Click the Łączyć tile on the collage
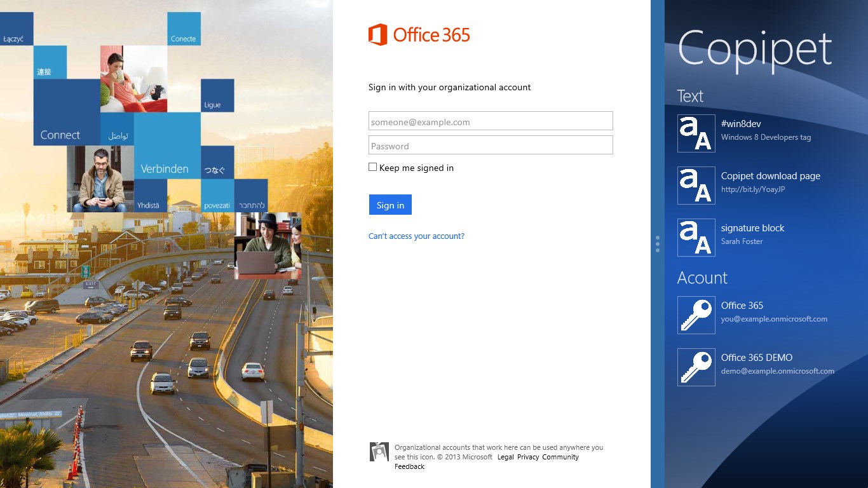868x488 pixels. point(17,29)
